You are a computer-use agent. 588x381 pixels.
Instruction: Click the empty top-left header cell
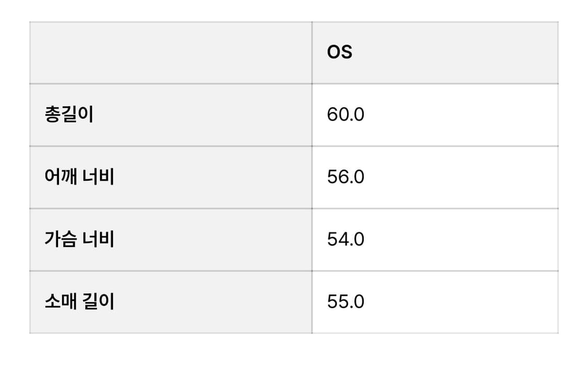[x=170, y=52]
